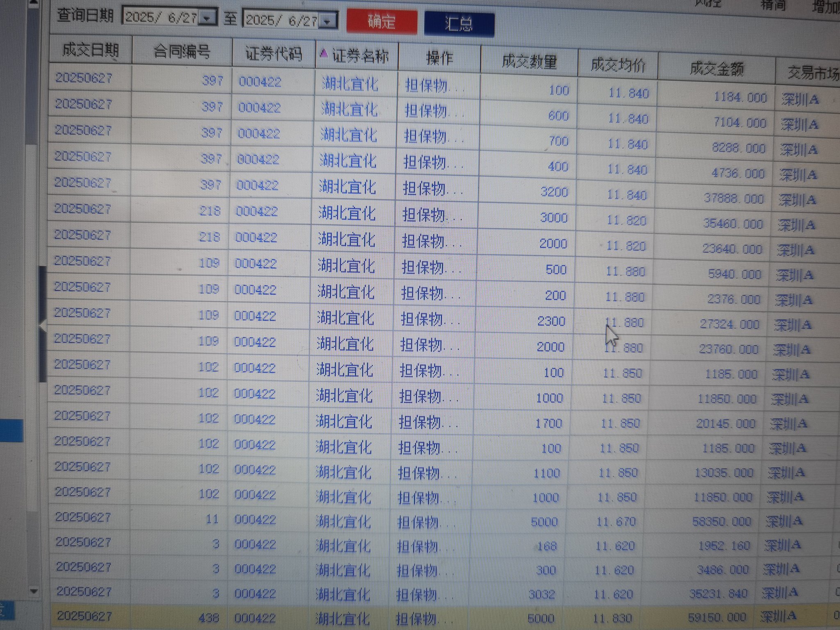Select the amount cell 23640.000
The width and height of the screenshot is (840, 630).
[732, 249]
